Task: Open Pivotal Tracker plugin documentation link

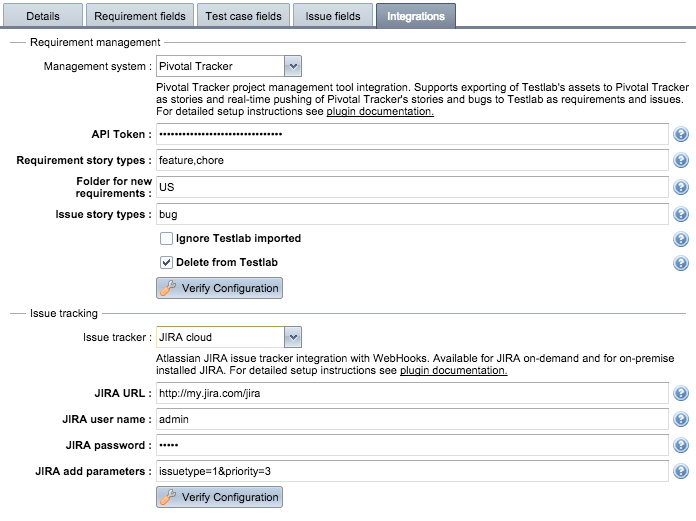Action: [380, 111]
